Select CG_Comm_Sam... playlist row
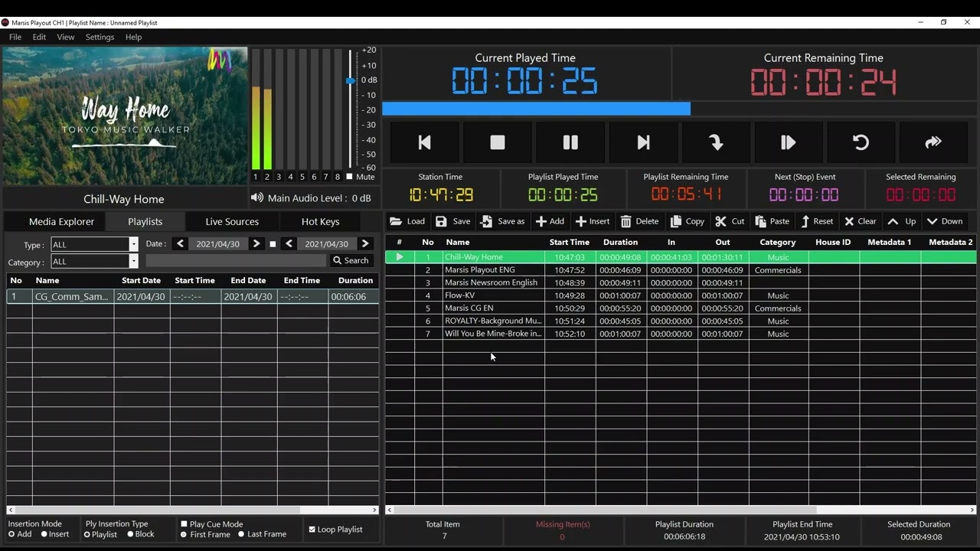Viewport: 980px width, 551px height. coord(192,297)
